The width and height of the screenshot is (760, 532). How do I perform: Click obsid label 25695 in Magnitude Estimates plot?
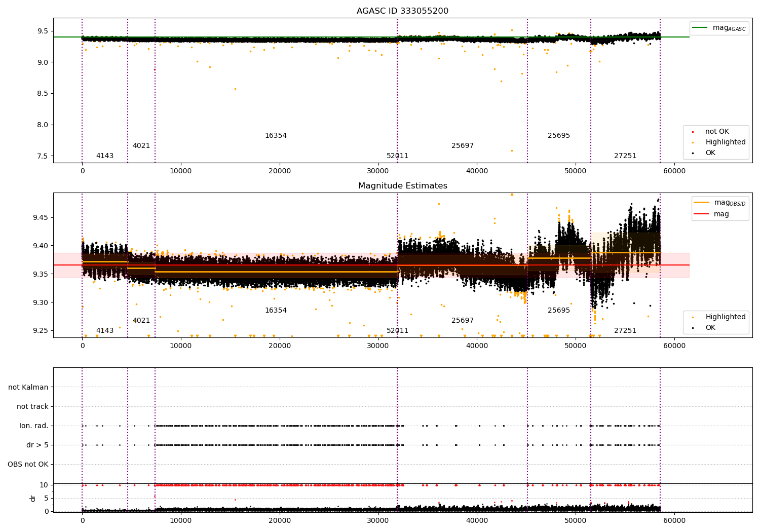559,310
